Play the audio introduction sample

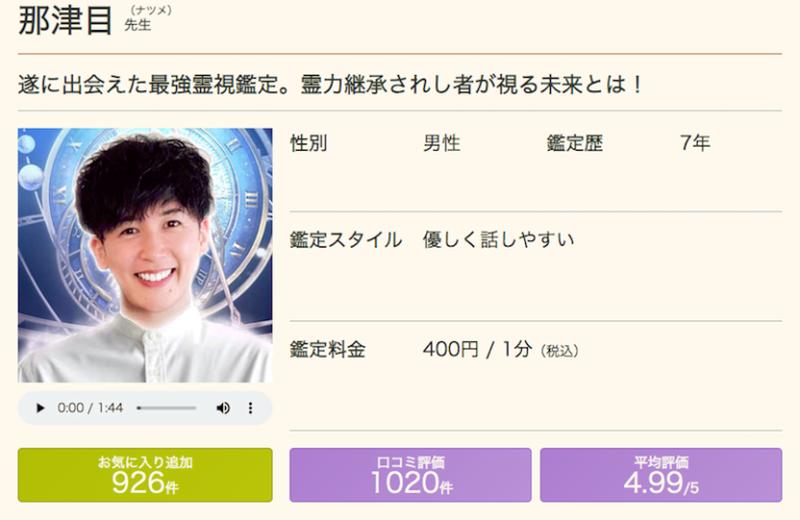pos(40,408)
